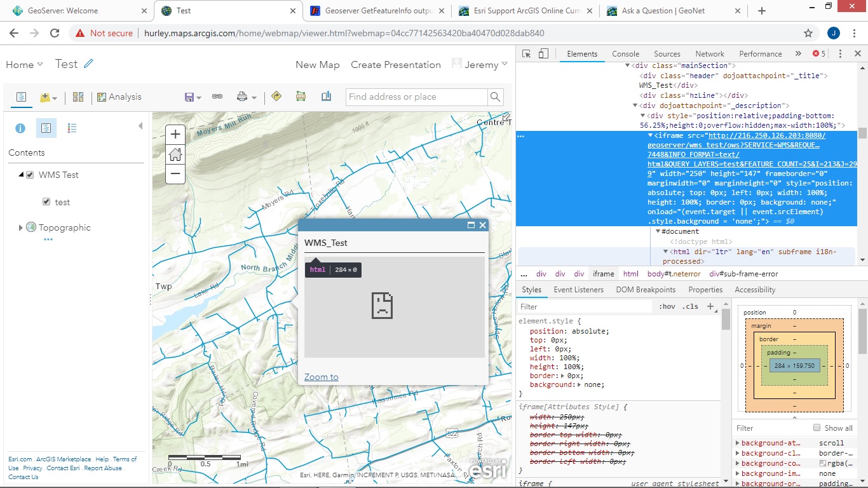Click the Contact Esri footer link
The height and width of the screenshot is (488, 868).
pyautogui.click(x=63, y=468)
